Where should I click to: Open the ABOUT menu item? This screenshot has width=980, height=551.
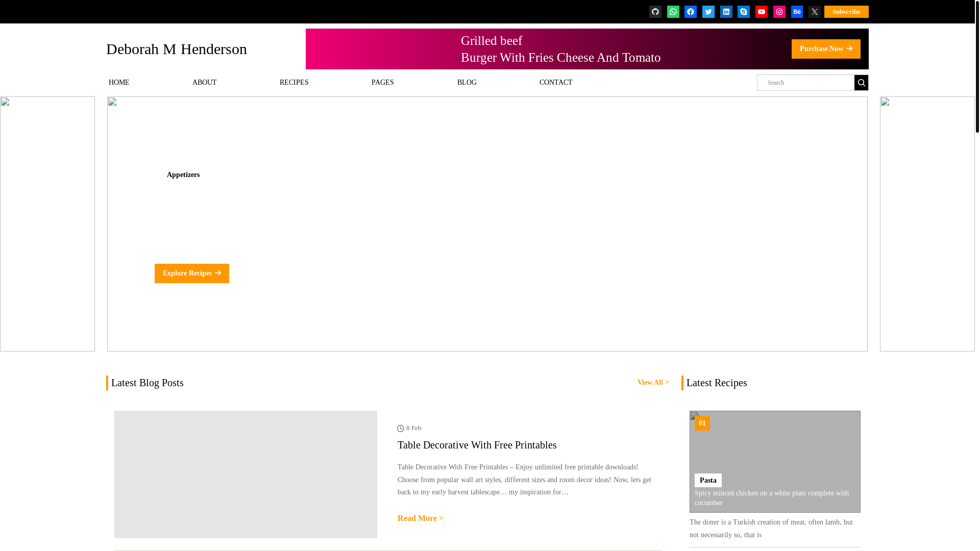tap(205, 83)
